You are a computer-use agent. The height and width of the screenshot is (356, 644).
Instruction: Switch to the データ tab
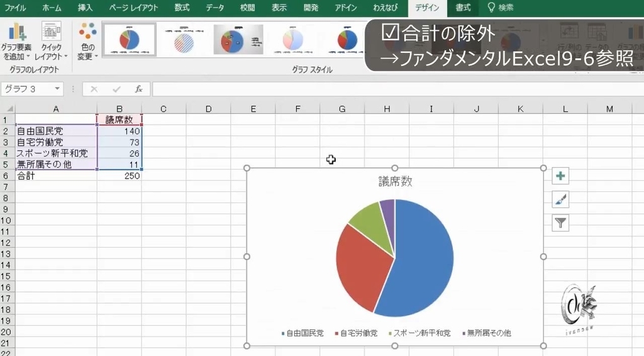click(215, 8)
